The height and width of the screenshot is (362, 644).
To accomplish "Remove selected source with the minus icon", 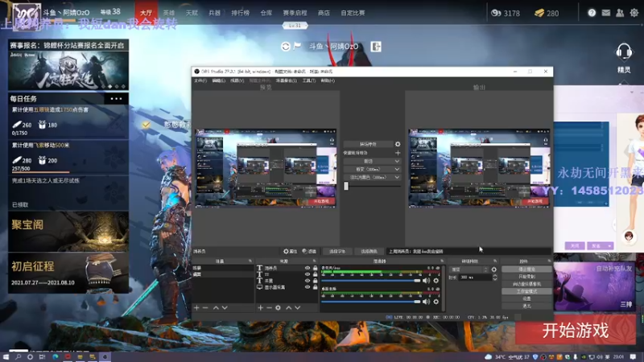I will [x=269, y=307].
